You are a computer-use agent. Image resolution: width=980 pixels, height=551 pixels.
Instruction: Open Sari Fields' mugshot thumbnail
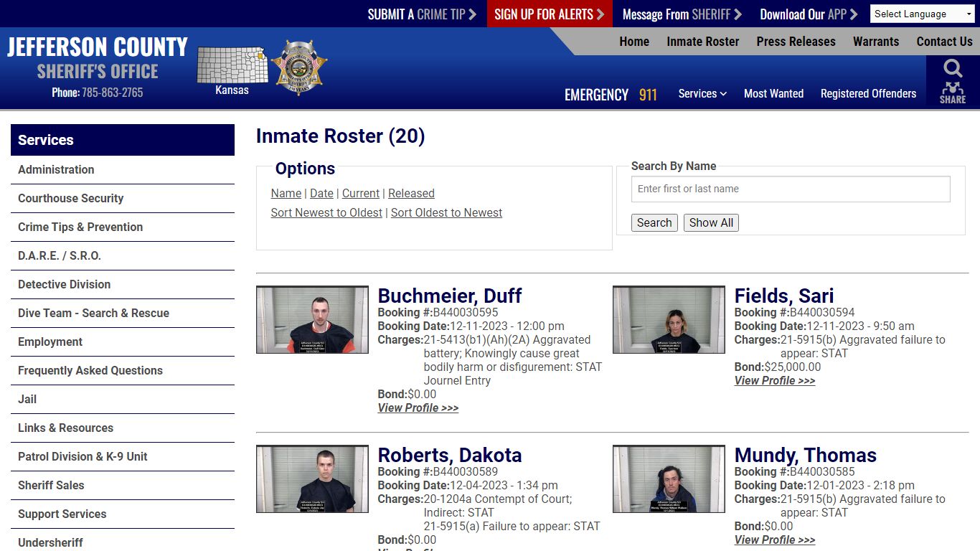click(x=668, y=319)
